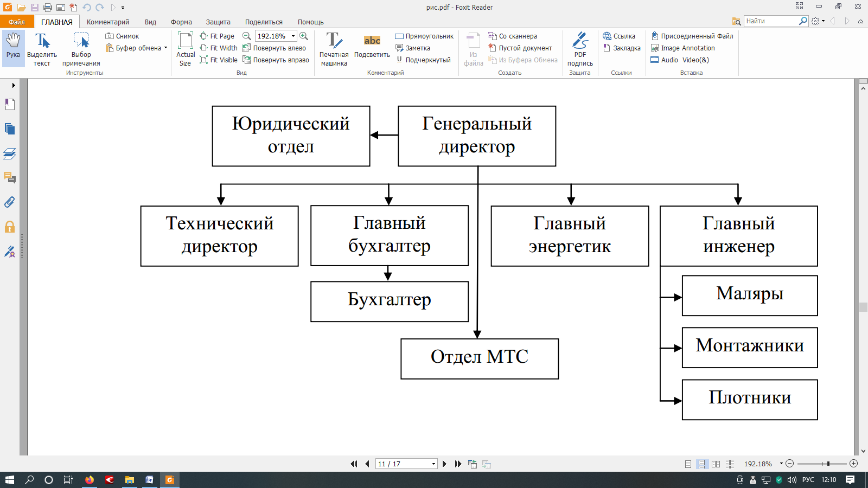Add a Закладка bookmark
Screen dimensions: 868x488
622,48
